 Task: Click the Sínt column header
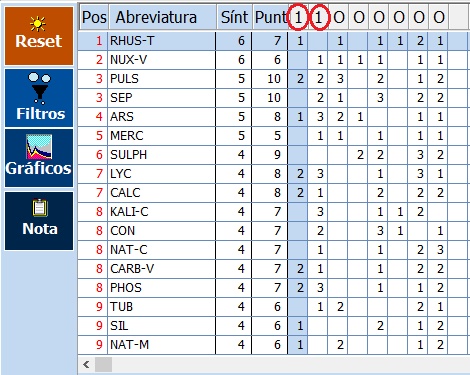point(235,17)
